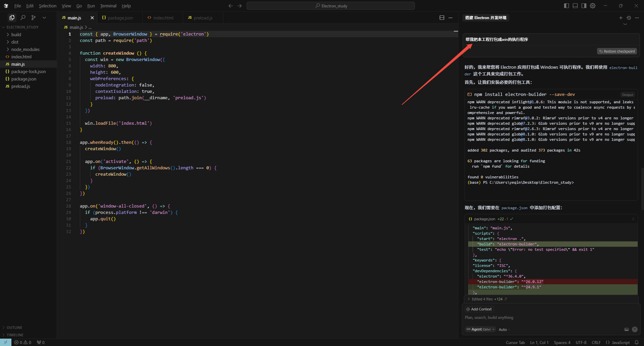The image size is (644, 346).
Task: Expand the Edited 4 files summary
Action: (x=487, y=299)
